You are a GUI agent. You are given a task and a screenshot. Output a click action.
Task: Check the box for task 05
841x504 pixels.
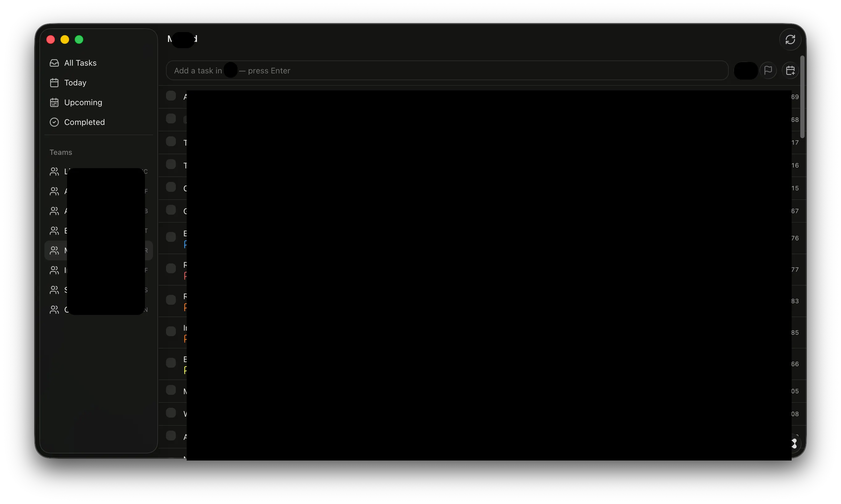tap(171, 390)
